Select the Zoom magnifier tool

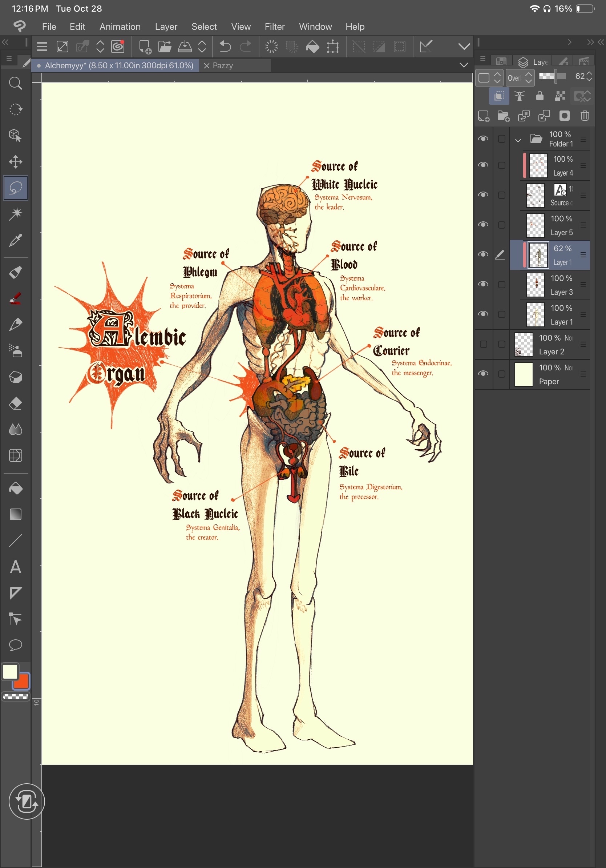coord(16,83)
